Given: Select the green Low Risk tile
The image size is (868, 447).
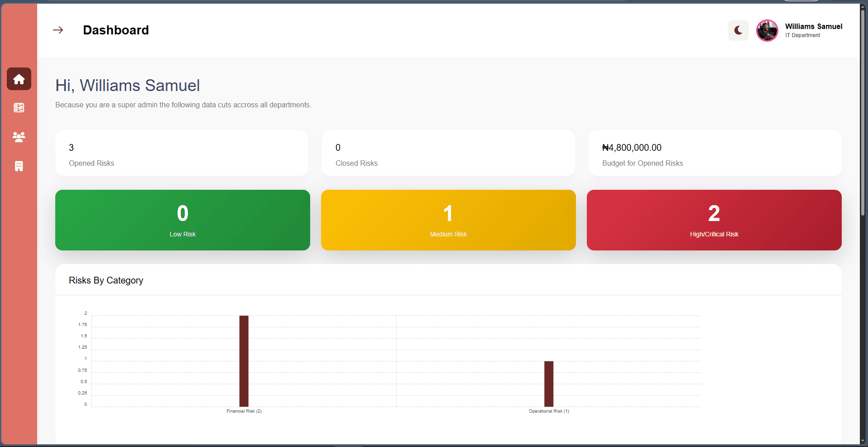Looking at the screenshot, I should [x=182, y=220].
